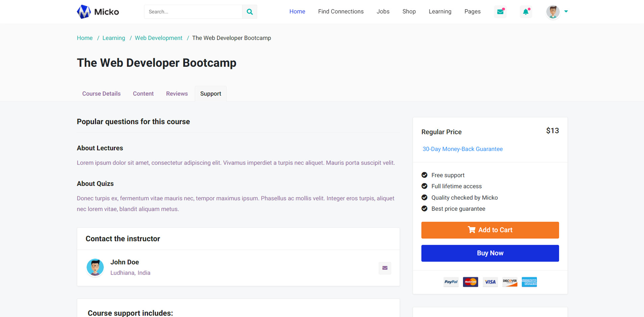Open the Learning navigation menu
This screenshot has width=644, height=317.
[x=440, y=11]
